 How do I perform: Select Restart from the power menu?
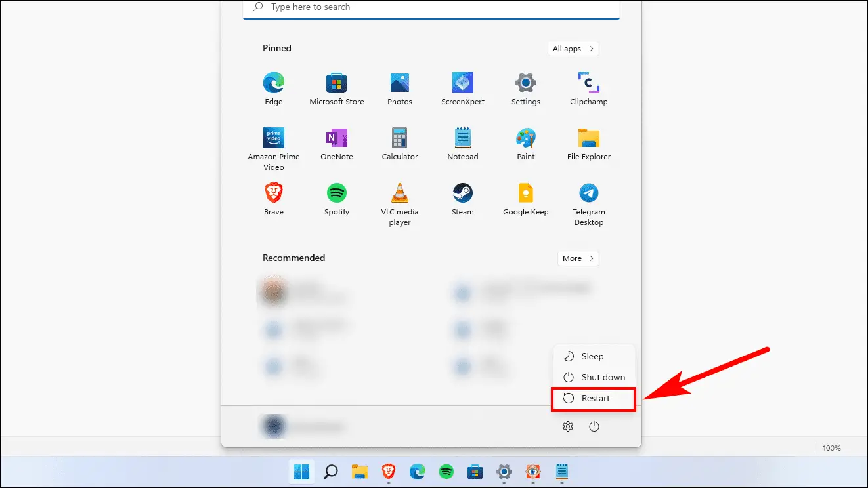(594, 398)
